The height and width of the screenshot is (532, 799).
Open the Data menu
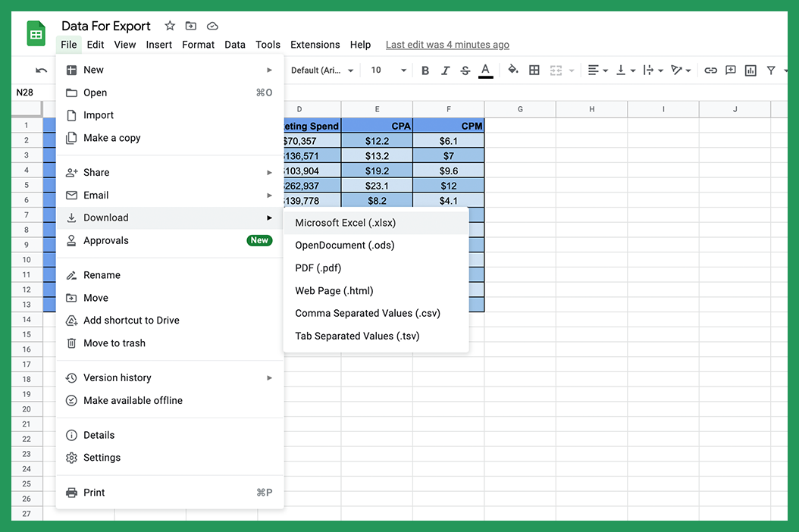coord(235,45)
